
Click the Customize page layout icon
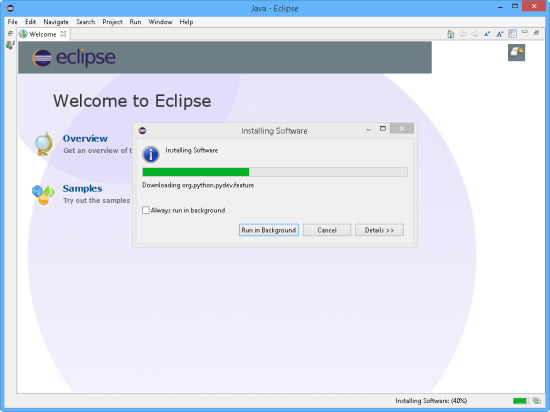coord(512,34)
